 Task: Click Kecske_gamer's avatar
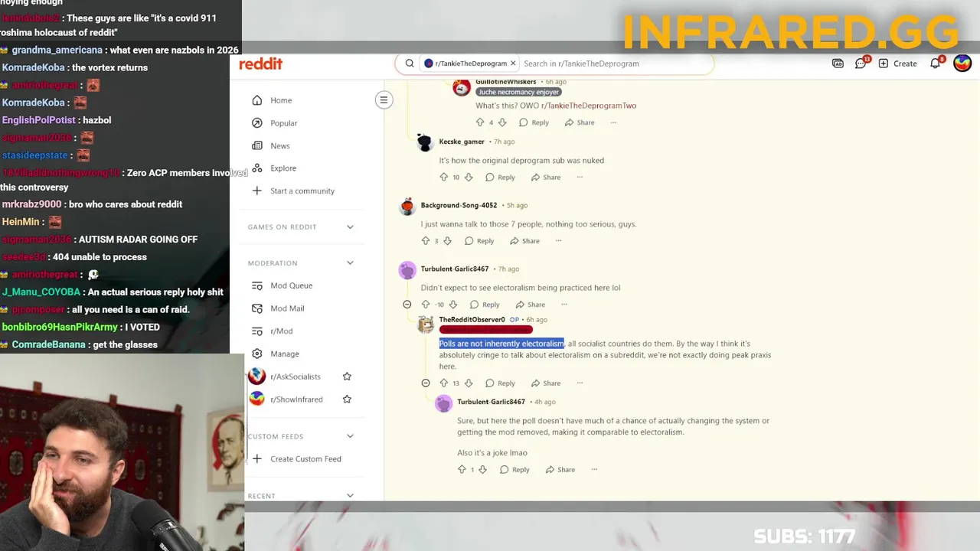[x=425, y=143]
